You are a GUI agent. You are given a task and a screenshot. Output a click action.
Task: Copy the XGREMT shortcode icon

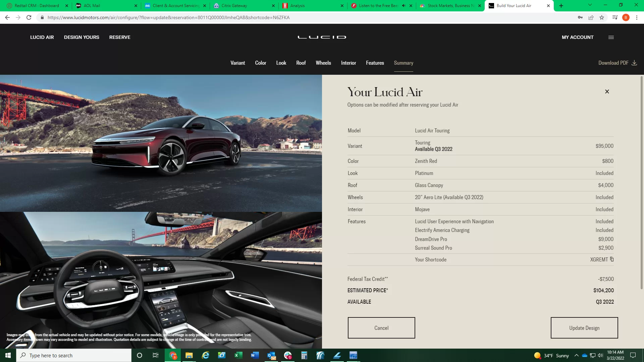[x=612, y=259]
